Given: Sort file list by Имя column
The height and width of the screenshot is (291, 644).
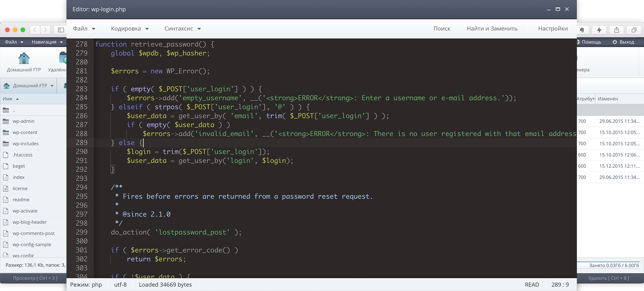Looking at the screenshot, I should pyautogui.click(x=11, y=99).
